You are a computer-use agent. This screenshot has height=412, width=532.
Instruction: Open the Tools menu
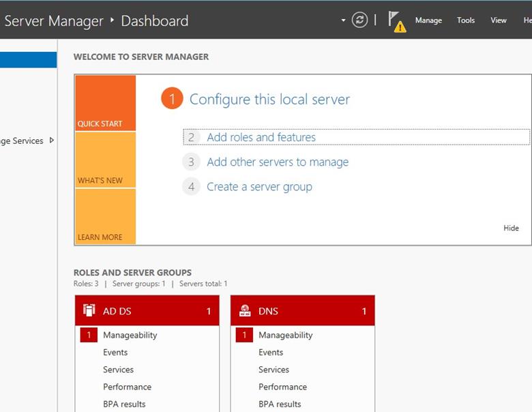click(x=465, y=20)
